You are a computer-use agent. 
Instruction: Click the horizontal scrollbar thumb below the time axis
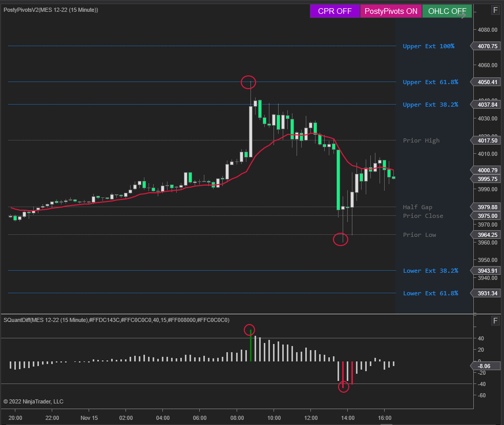point(386,422)
